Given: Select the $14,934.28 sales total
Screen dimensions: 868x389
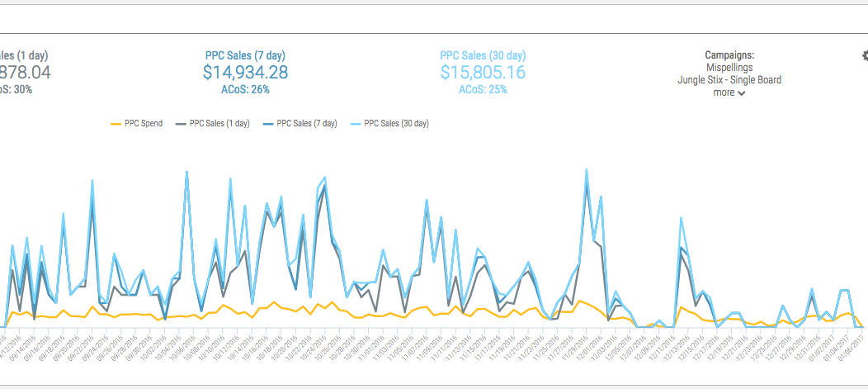Looking at the screenshot, I should (x=245, y=73).
